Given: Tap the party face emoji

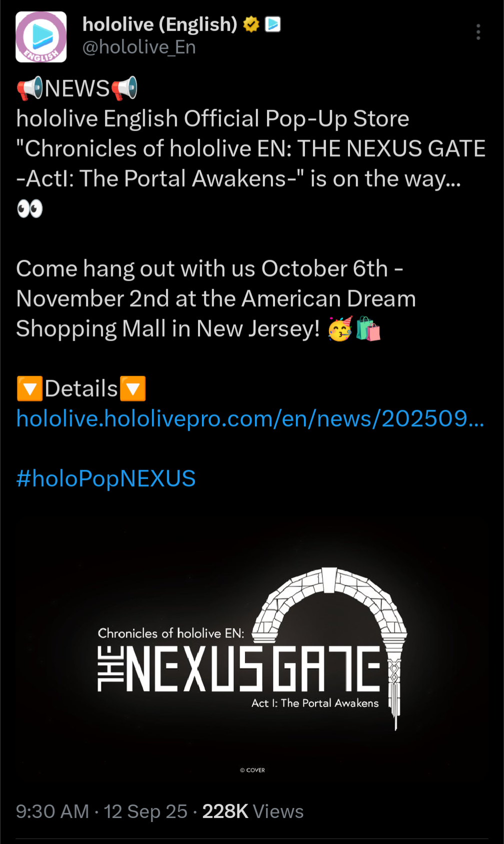Looking at the screenshot, I should [x=340, y=329].
